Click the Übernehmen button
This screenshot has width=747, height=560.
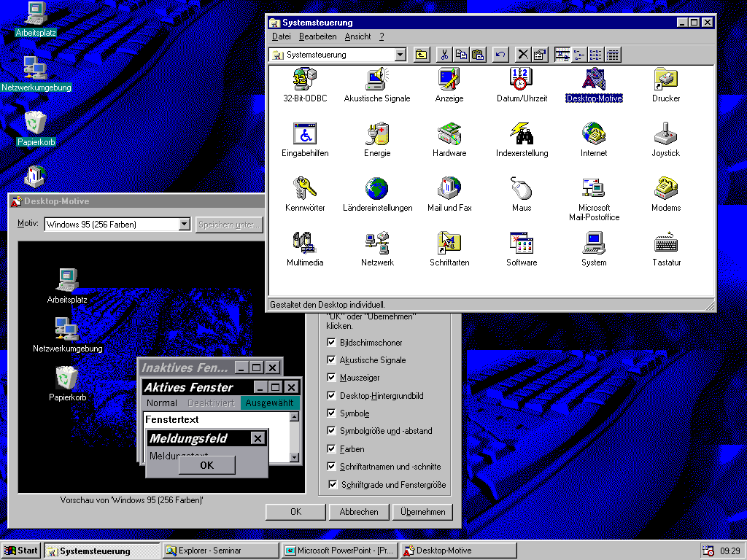422,512
